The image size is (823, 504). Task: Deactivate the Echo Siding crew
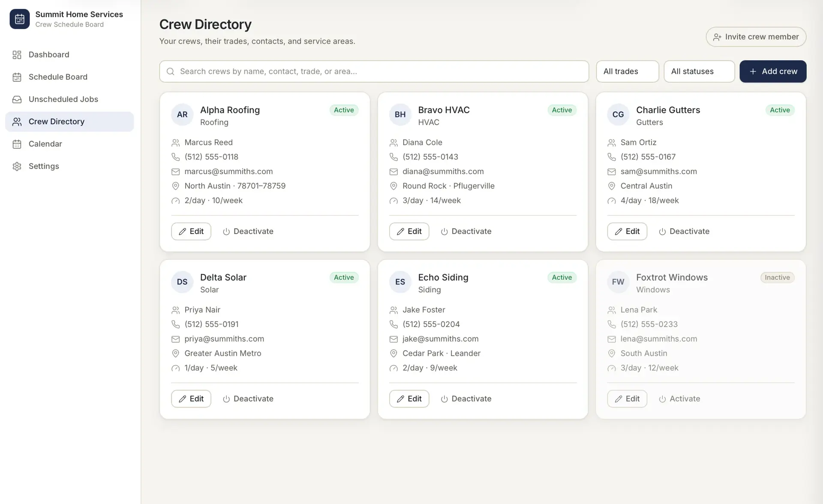pyautogui.click(x=466, y=399)
